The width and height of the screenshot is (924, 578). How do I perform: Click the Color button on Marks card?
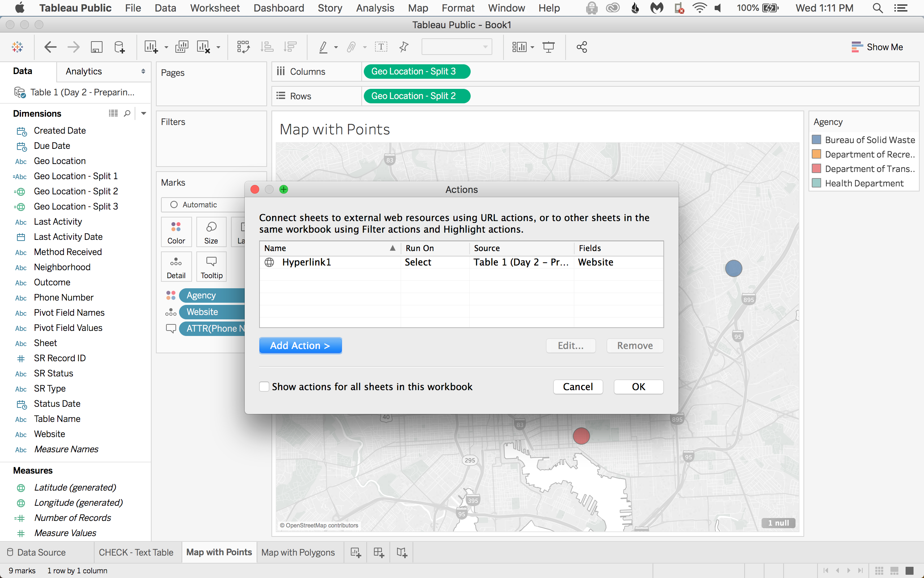coord(176,232)
